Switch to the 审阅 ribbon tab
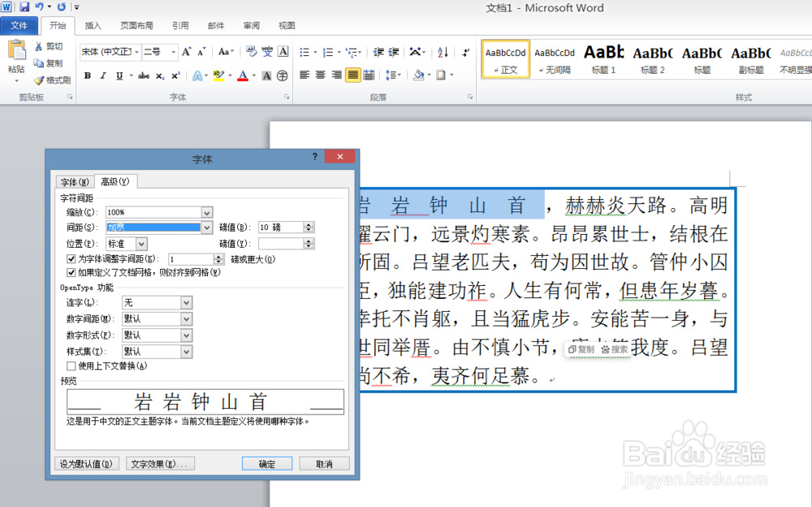 click(x=251, y=25)
